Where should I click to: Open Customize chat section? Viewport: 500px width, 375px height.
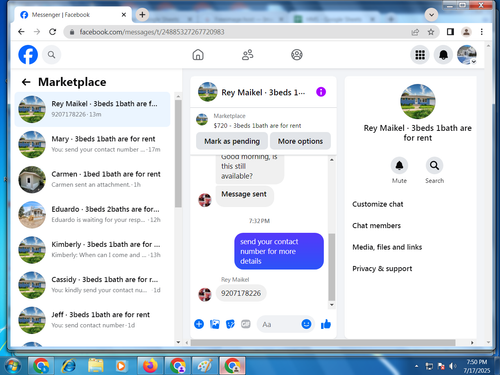(x=378, y=204)
